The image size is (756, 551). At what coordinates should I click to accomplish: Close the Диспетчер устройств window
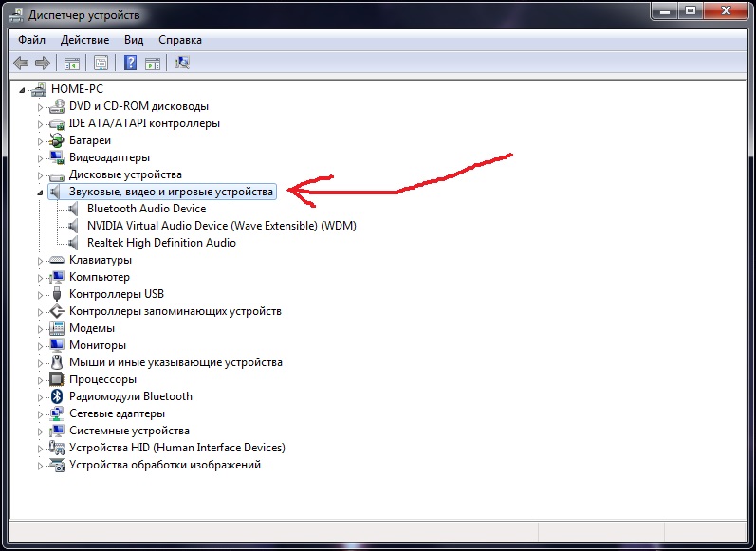726,10
